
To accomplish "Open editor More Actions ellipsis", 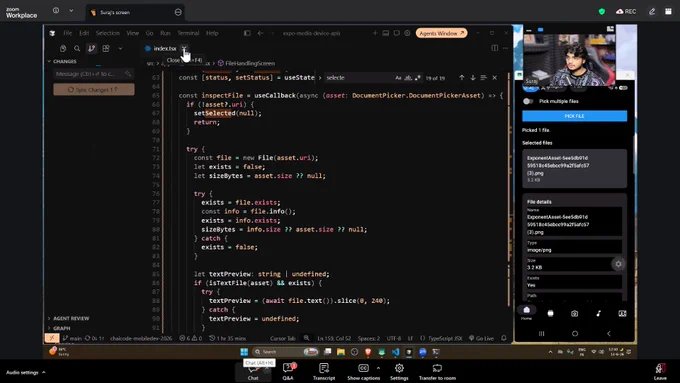I will click(505, 48).
